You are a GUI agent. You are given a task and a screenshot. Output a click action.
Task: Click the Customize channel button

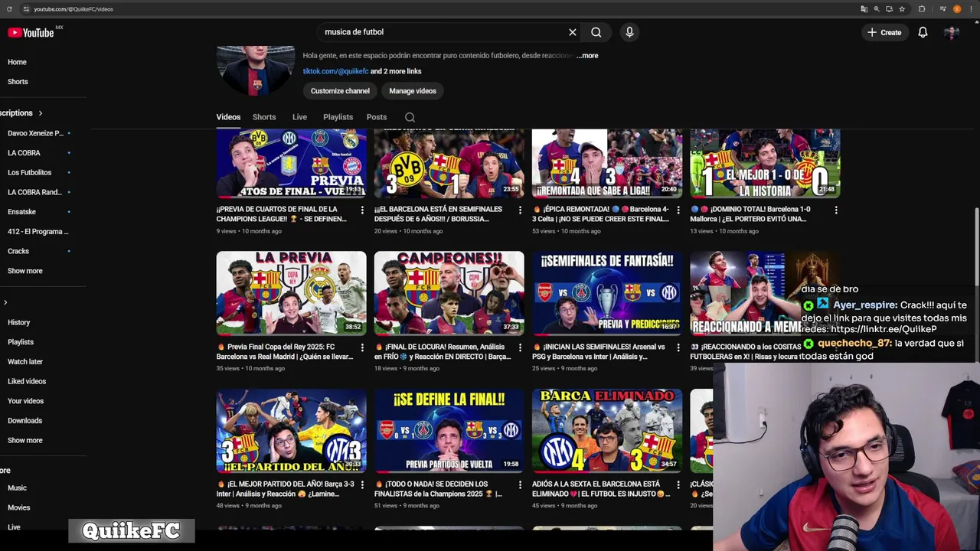pos(340,91)
